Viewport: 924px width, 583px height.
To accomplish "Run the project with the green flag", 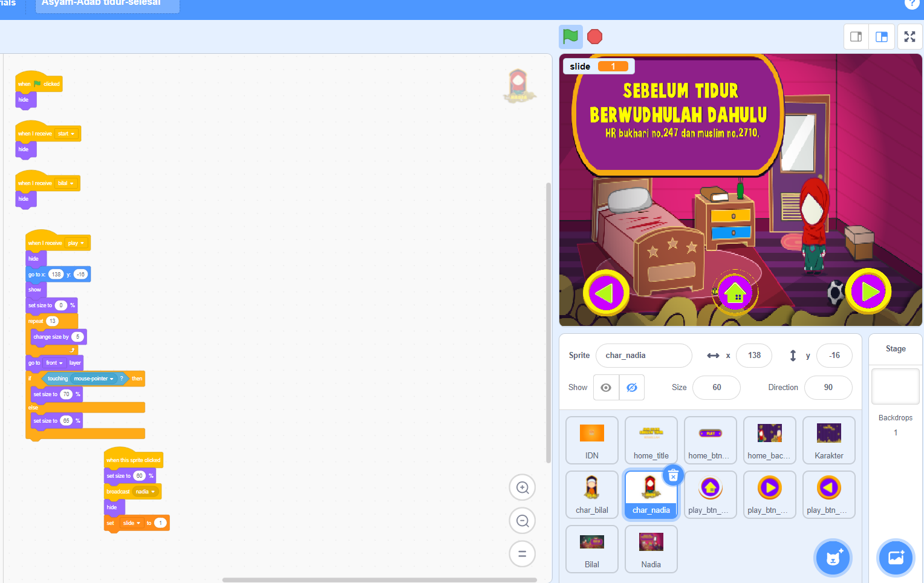I will [569, 36].
